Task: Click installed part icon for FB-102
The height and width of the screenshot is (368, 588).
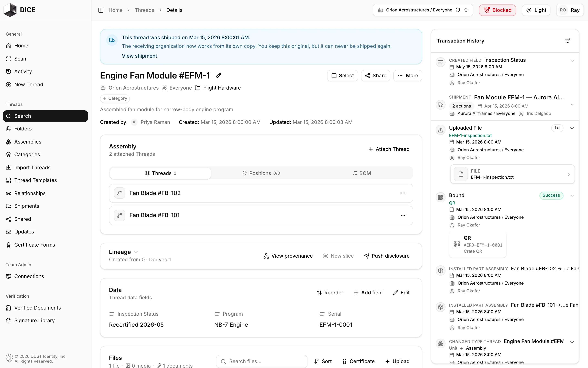Action: pos(441,271)
